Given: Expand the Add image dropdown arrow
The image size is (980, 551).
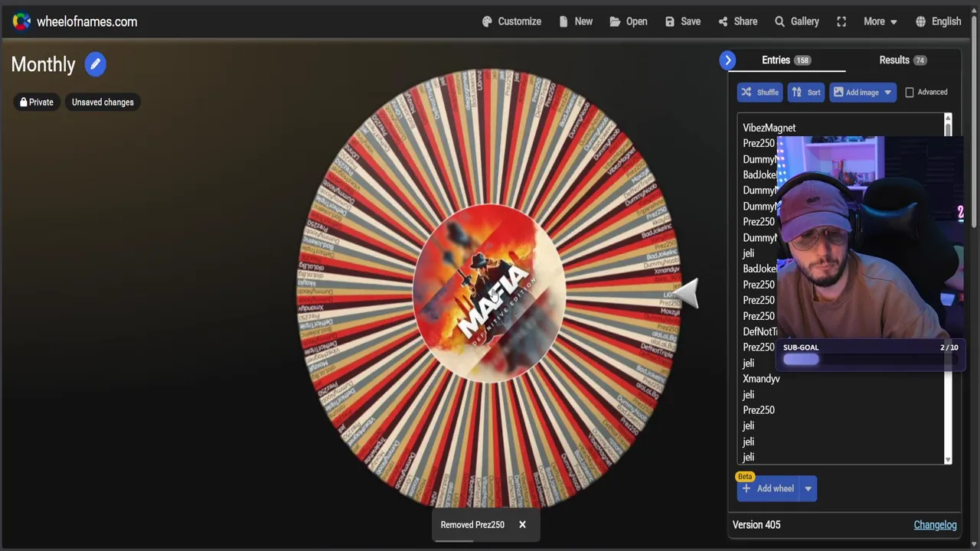Looking at the screenshot, I should (888, 92).
